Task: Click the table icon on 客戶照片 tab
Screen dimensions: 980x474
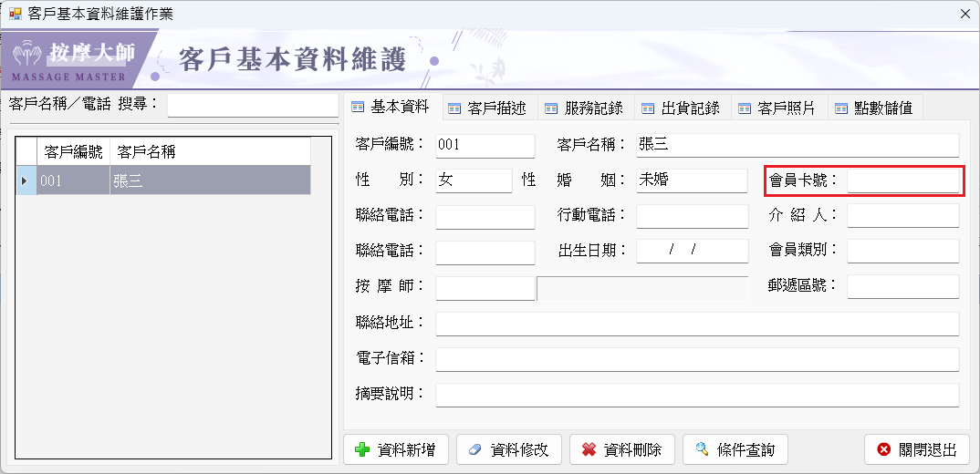Action: [x=745, y=108]
